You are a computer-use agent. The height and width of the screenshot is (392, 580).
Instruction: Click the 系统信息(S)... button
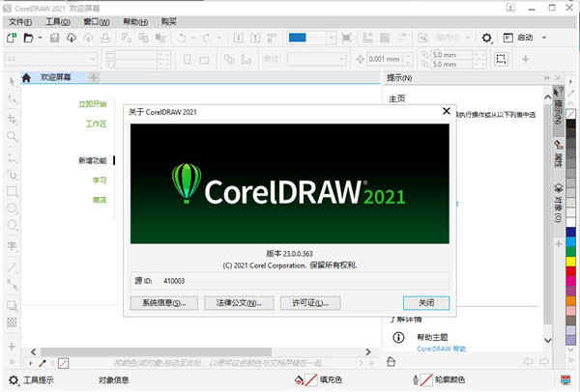coord(164,303)
